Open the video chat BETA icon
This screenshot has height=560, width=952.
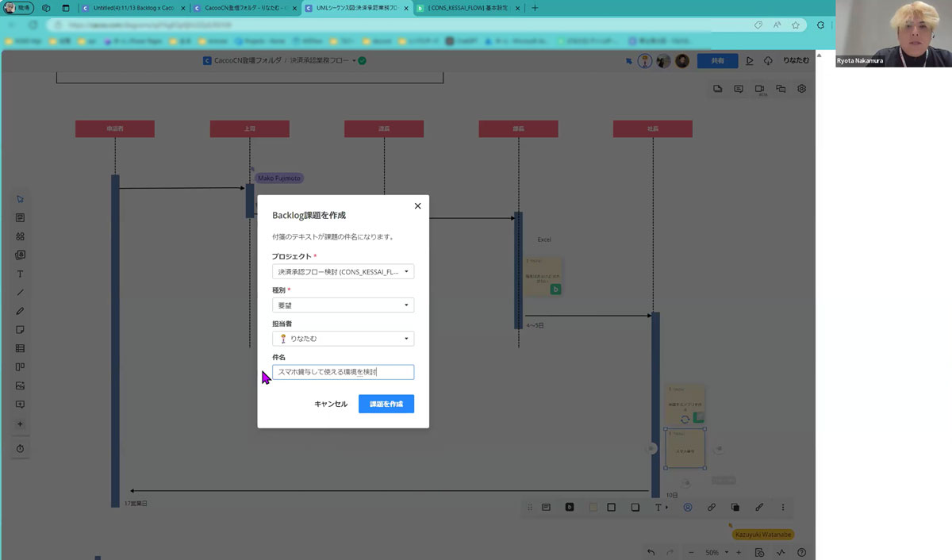pyautogui.click(x=759, y=90)
